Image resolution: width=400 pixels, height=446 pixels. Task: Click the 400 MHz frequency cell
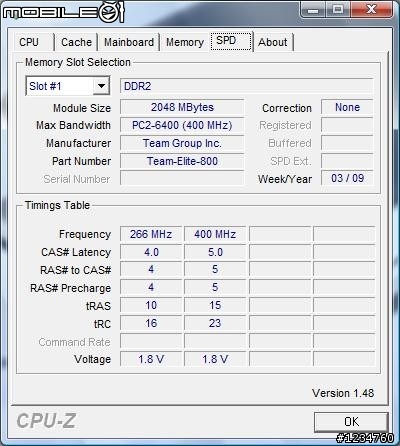pos(215,234)
